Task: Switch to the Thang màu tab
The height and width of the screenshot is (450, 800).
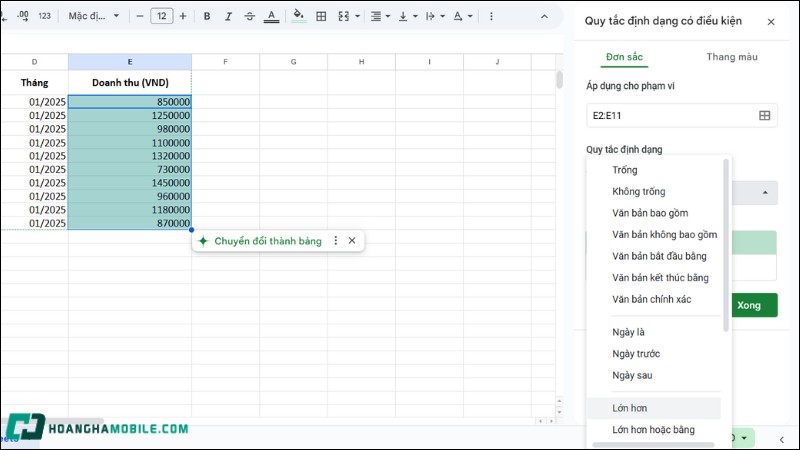Action: [732, 57]
